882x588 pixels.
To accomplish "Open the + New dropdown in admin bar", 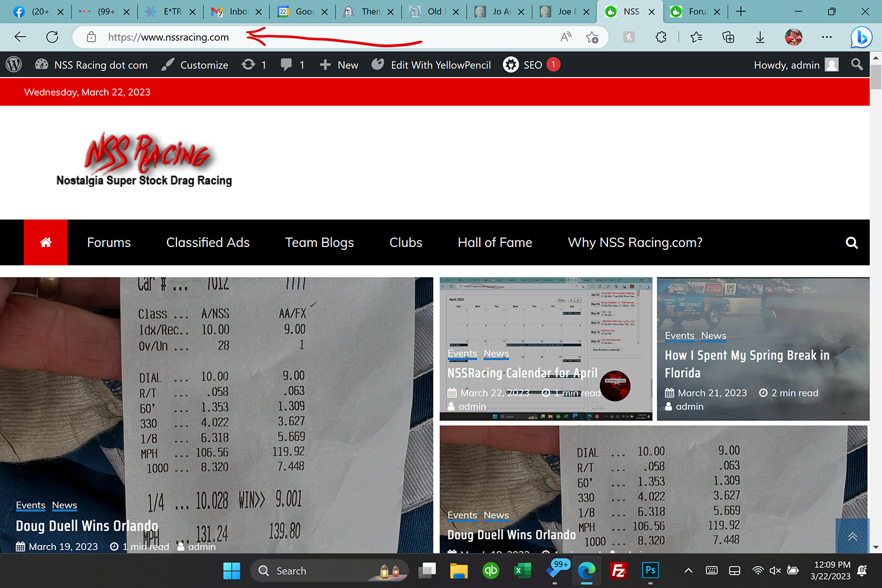I will [x=338, y=65].
